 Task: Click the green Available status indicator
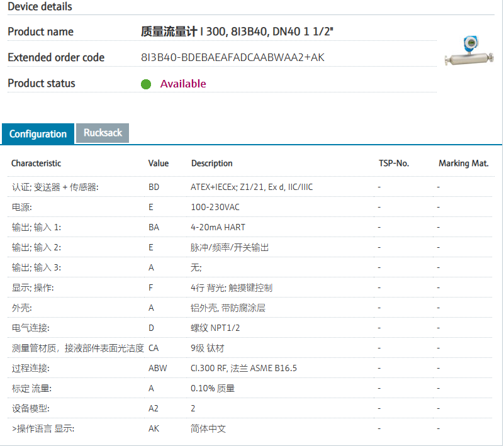tap(146, 84)
